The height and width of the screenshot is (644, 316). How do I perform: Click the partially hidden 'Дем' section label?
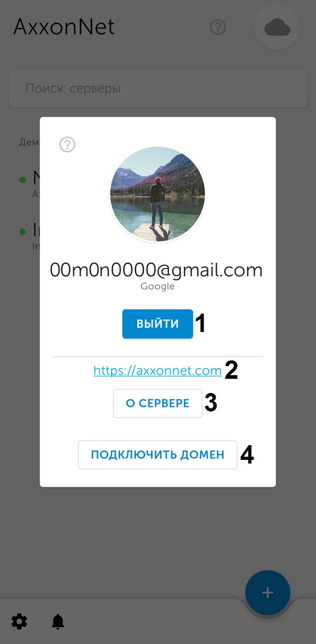coord(29,142)
